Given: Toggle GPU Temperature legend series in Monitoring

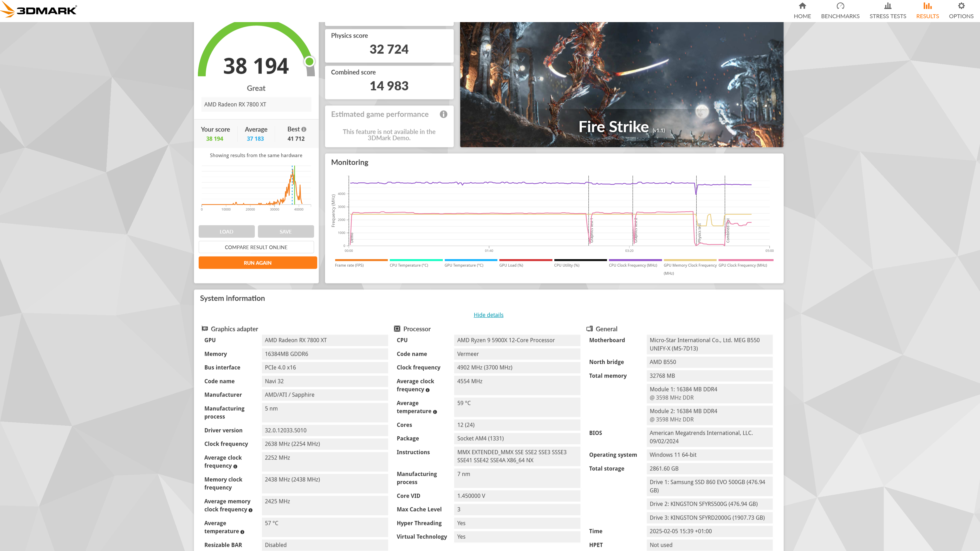Looking at the screenshot, I should (x=464, y=265).
